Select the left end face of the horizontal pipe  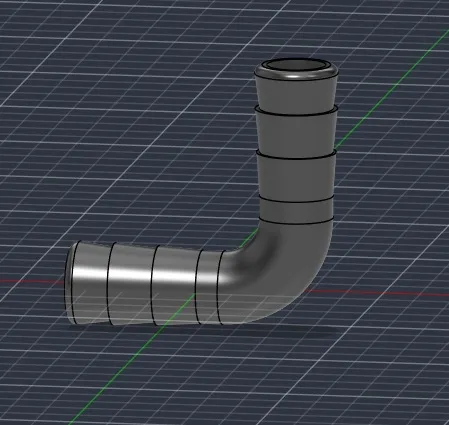coord(69,282)
